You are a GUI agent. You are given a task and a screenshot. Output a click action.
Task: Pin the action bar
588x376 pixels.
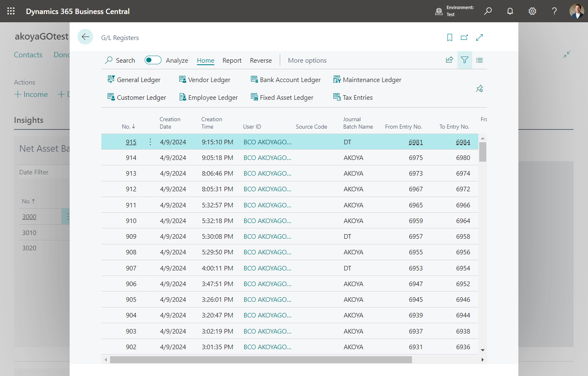click(x=479, y=89)
